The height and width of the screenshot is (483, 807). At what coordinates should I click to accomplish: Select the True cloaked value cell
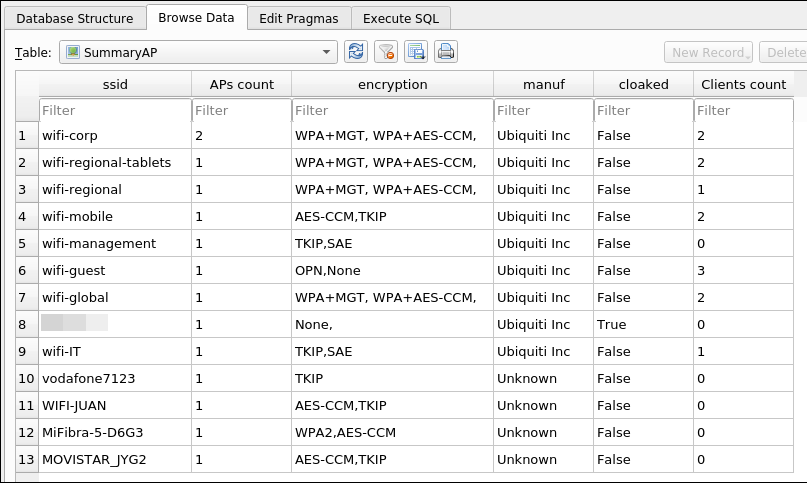(643, 324)
